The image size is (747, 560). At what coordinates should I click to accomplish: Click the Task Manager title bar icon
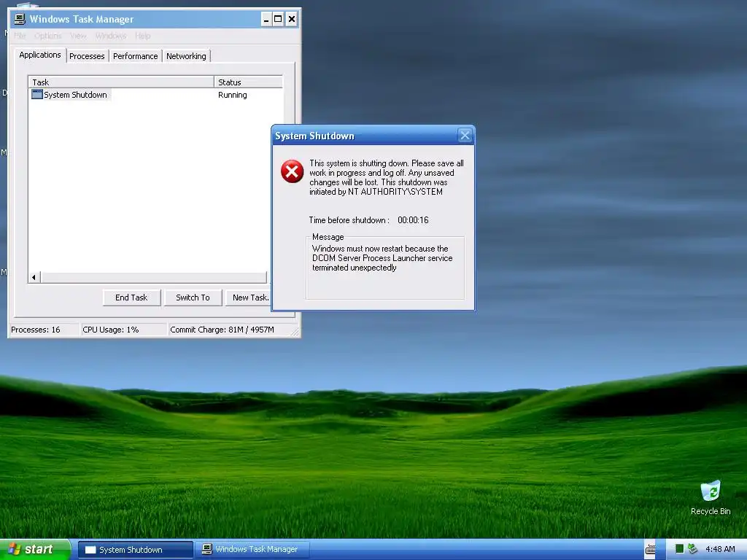coord(20,19)
